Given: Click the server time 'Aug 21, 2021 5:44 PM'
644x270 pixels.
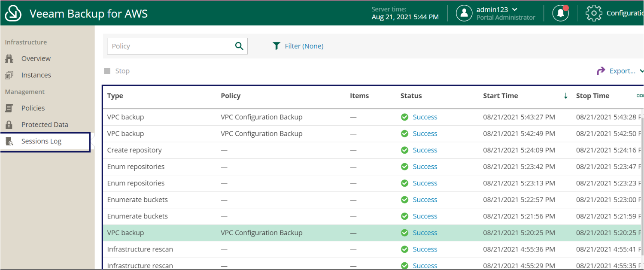Looking at the screenshot, I should (405, 17).
